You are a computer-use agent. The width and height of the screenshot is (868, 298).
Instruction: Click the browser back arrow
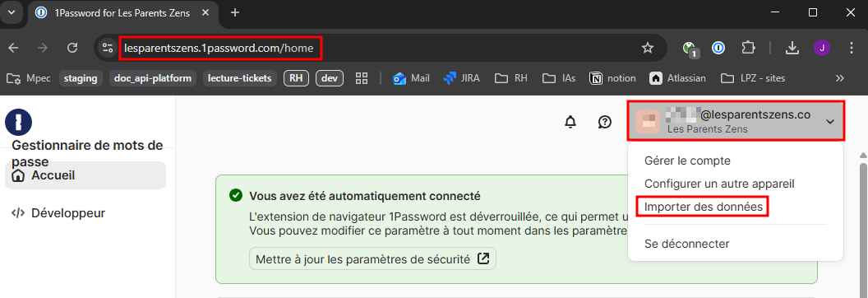13,49
